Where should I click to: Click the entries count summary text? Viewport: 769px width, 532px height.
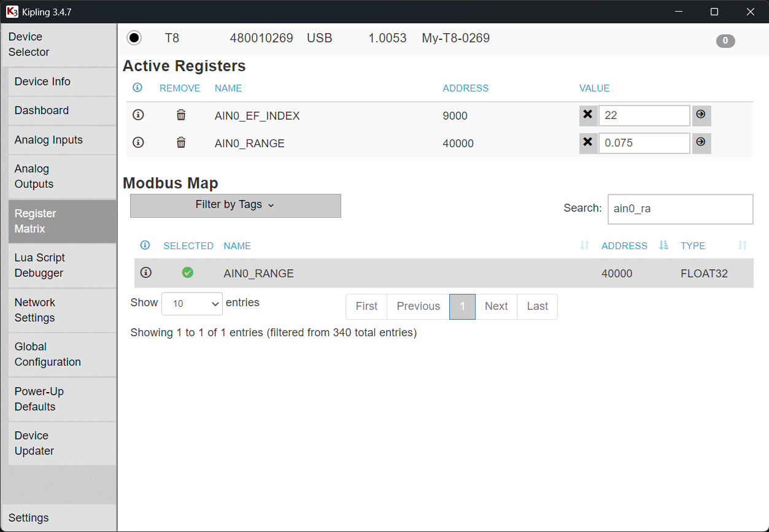coord(274,333)
